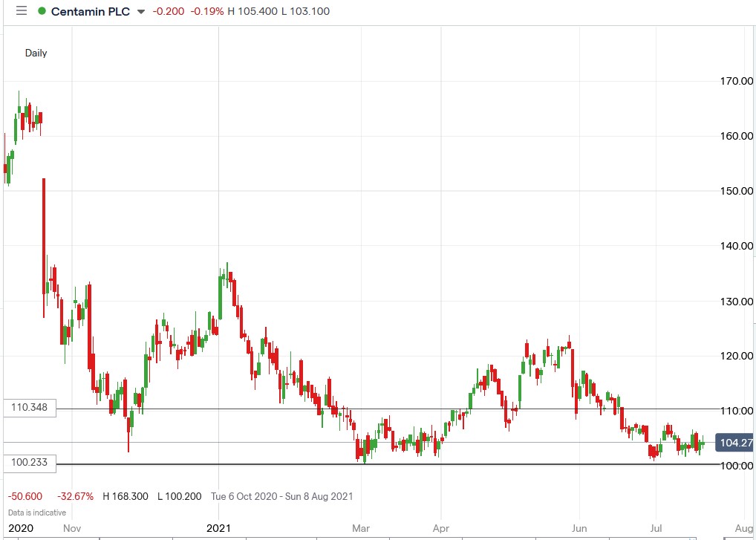The height and width of the screenshot is (540, 756).
Task: Click the red -50.600 period change figure
Action: [x=23, y=495]
